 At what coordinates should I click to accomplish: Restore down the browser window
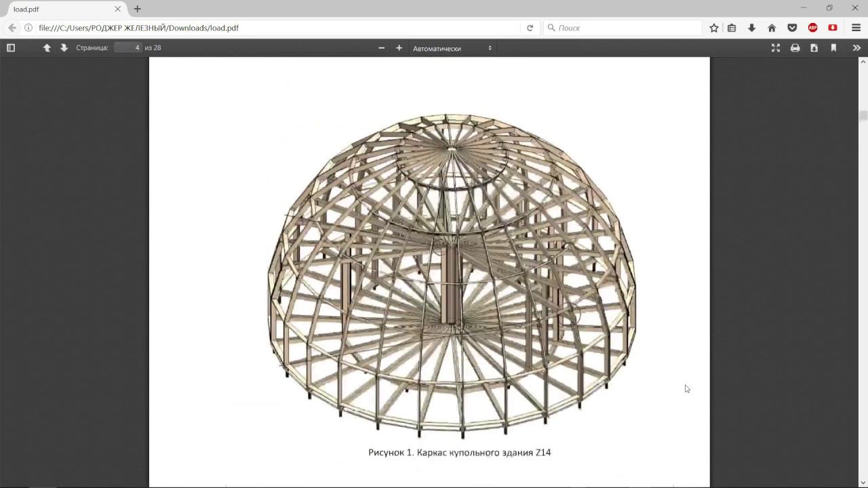(829, 8)
